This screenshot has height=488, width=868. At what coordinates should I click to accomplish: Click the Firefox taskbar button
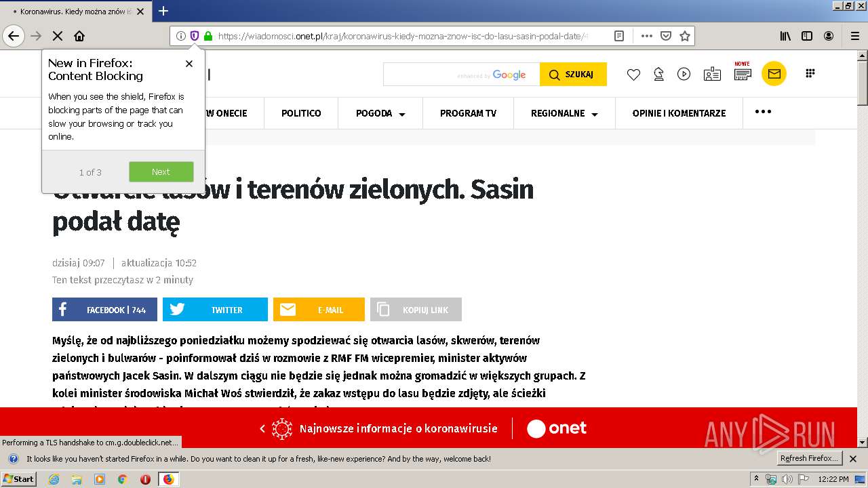[168, 479]
